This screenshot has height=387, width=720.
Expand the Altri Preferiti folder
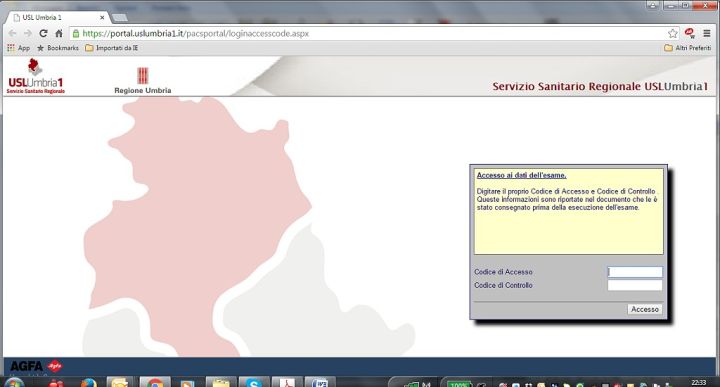687,48
